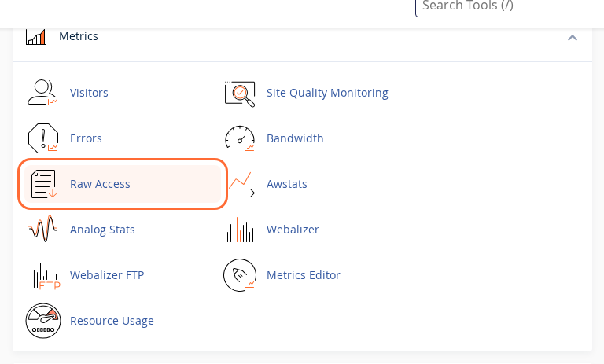Open the Raw Access text link
The height and width of the screenshot is (364, 604).
point(100,184)
